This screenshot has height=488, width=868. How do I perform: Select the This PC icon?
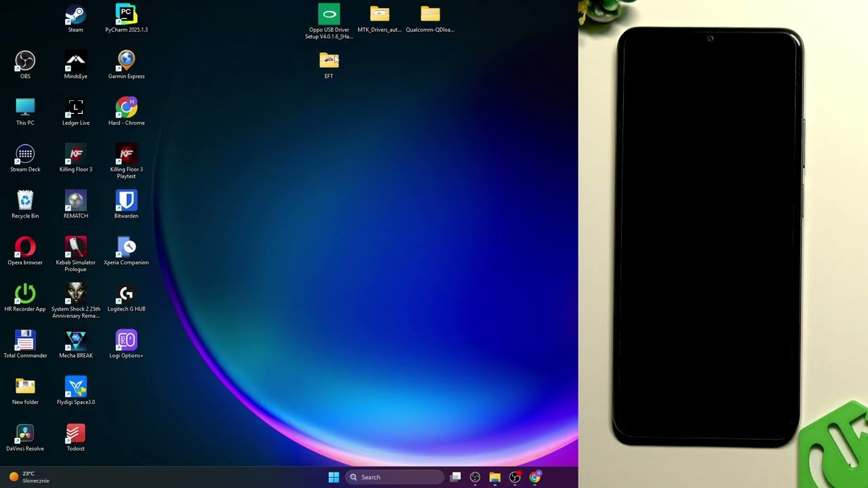click(25, 113)
